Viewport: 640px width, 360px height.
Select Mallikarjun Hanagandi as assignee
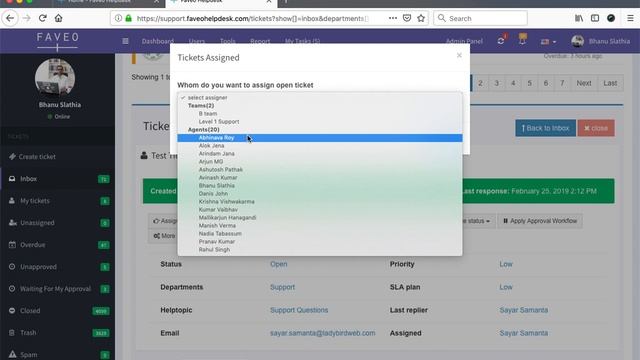(x=320, y=218)
